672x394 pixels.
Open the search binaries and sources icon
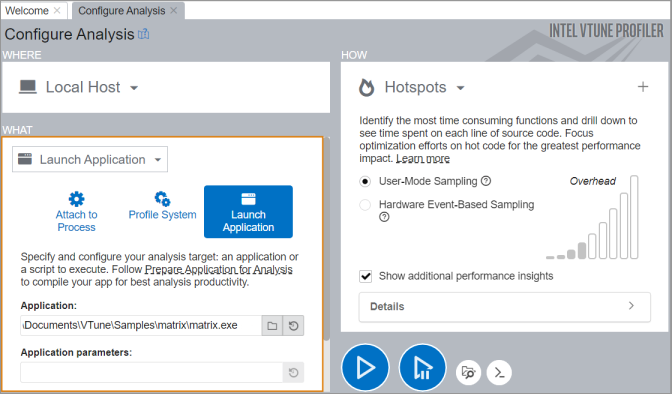pyautogui.click(x=468, y=372)
